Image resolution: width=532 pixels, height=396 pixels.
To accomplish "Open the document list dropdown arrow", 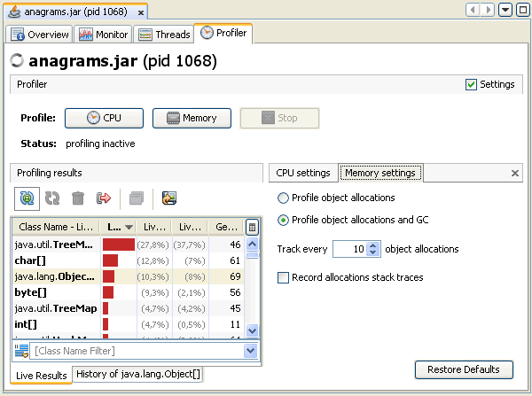I will (505, 10).
